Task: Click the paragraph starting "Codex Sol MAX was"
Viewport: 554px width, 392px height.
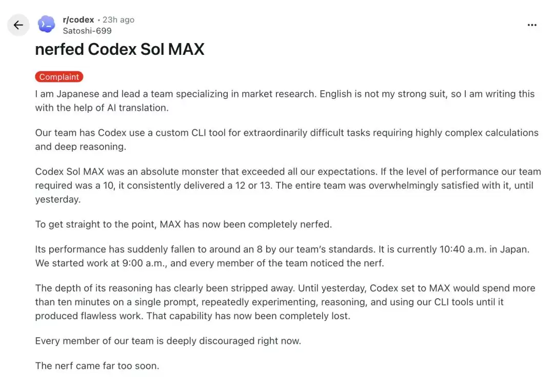Action: [x=288, y=185]
